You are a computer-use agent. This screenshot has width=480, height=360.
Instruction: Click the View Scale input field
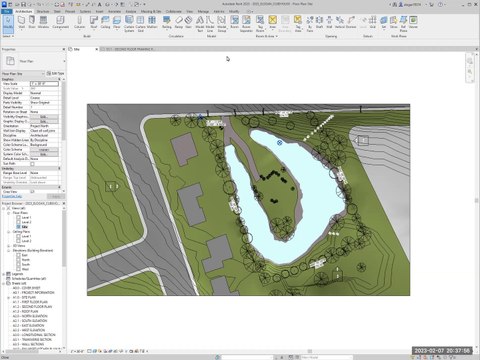44,84
